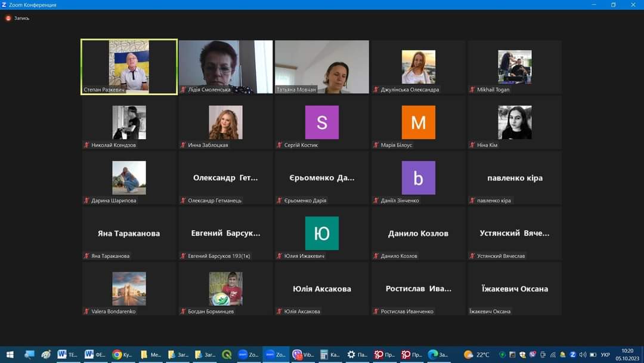Image resolution: width=644 pixels, height=363 pixels.
Task: Click the purple S avatar of Сергій Костик
Action: 322,122
